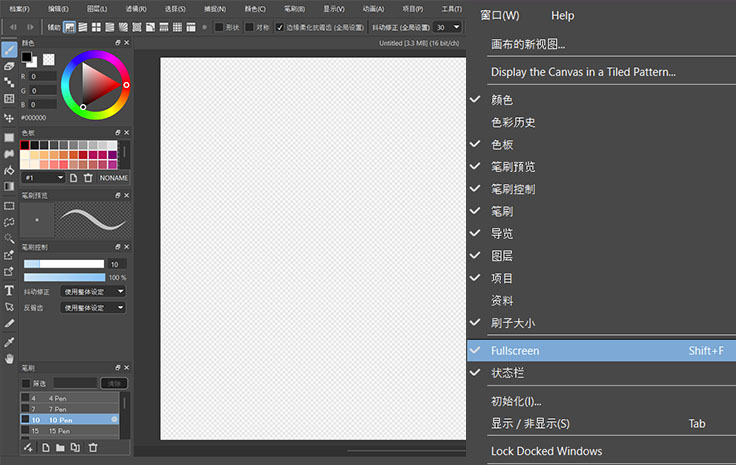Click the brush opacity slider
The image size is (736, 465).
pos(64,277)
